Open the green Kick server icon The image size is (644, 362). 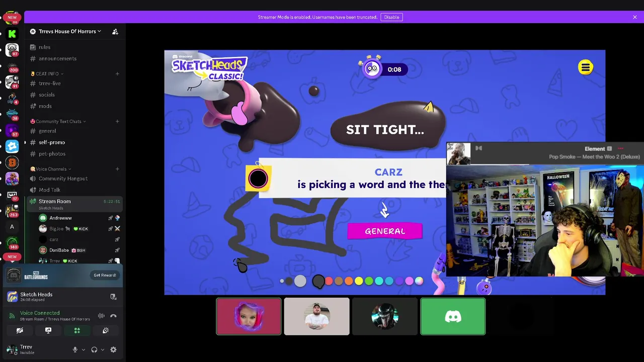click(x=12, y=34)
